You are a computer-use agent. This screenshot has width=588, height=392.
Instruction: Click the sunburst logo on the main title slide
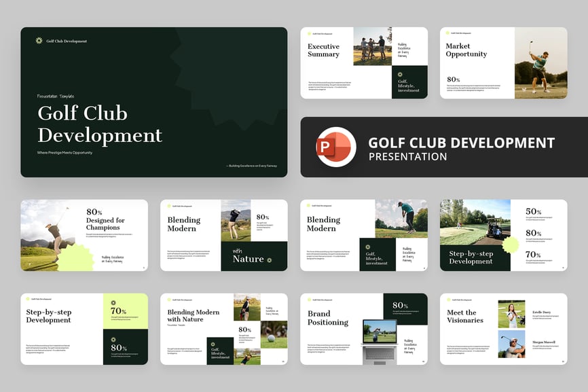pyautogui.click(x=39, y=41)
